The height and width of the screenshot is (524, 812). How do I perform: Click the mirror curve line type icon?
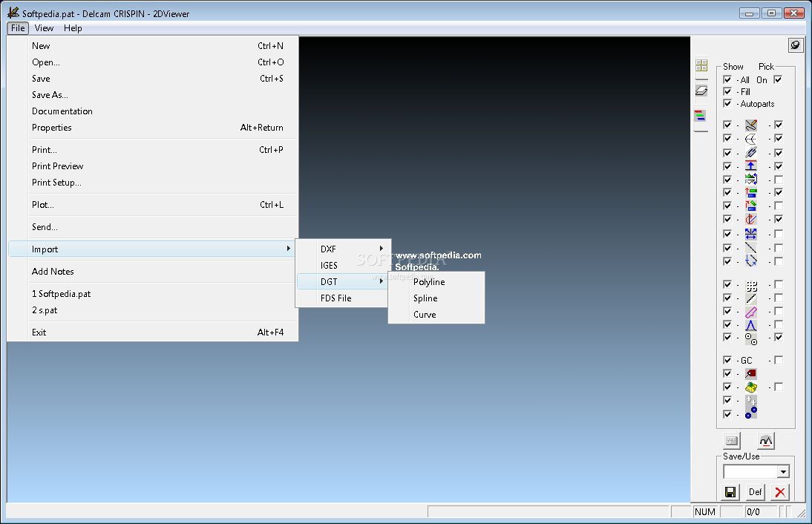click(751, 138)
